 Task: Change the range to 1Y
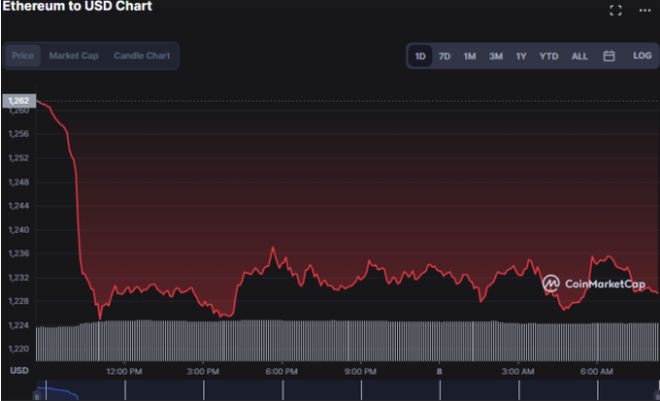[x=521, y=56]
